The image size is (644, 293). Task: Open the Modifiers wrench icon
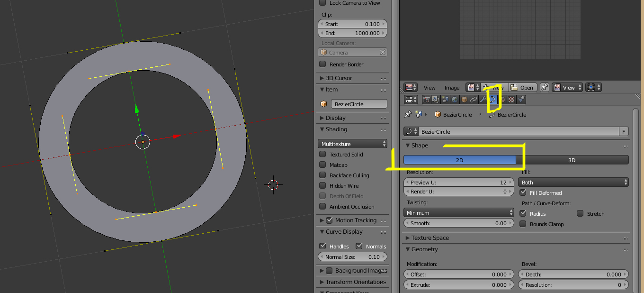pyautogui.click(x=483, y=100)
